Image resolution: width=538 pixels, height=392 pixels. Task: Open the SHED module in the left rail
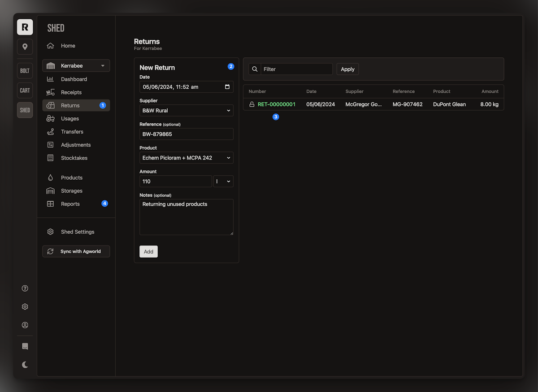[x=25, y=110]
